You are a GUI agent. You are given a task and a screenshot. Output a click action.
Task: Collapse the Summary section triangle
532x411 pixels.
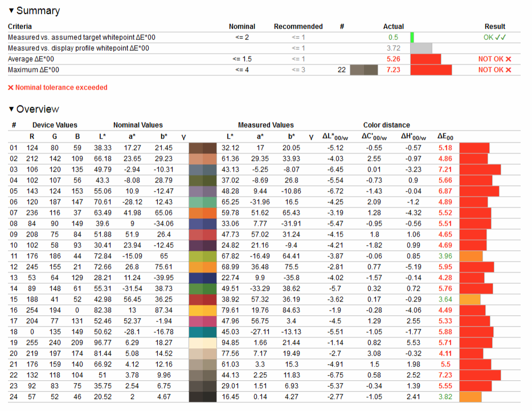tap(11, 11)
